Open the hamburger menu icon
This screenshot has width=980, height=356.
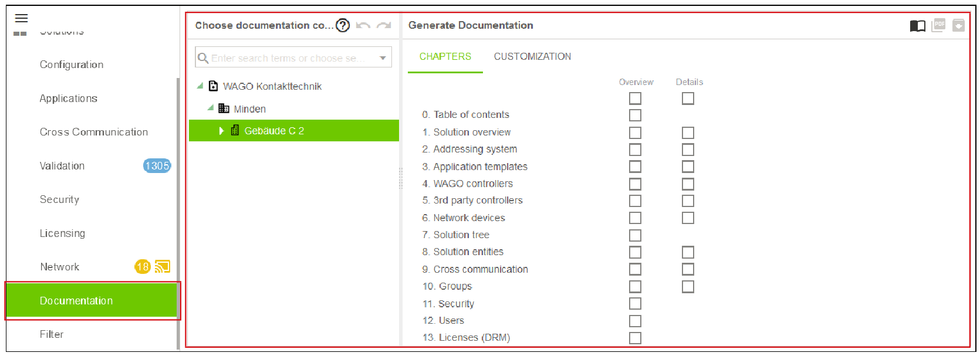coord(21,18)
